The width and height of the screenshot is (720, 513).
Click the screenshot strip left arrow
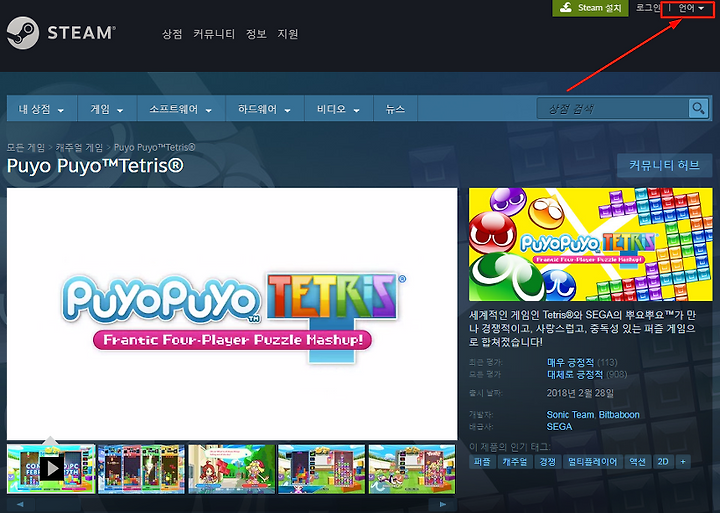click(x=20, y=504)
